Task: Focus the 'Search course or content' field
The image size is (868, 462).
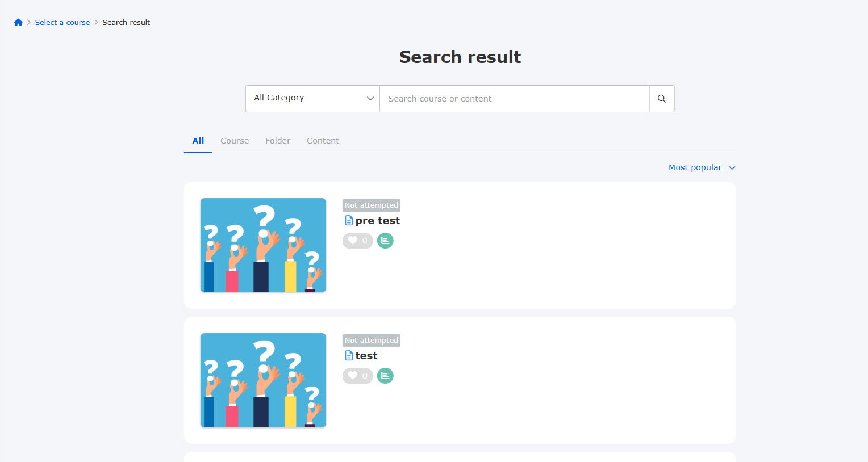Action: click(515, 99)
